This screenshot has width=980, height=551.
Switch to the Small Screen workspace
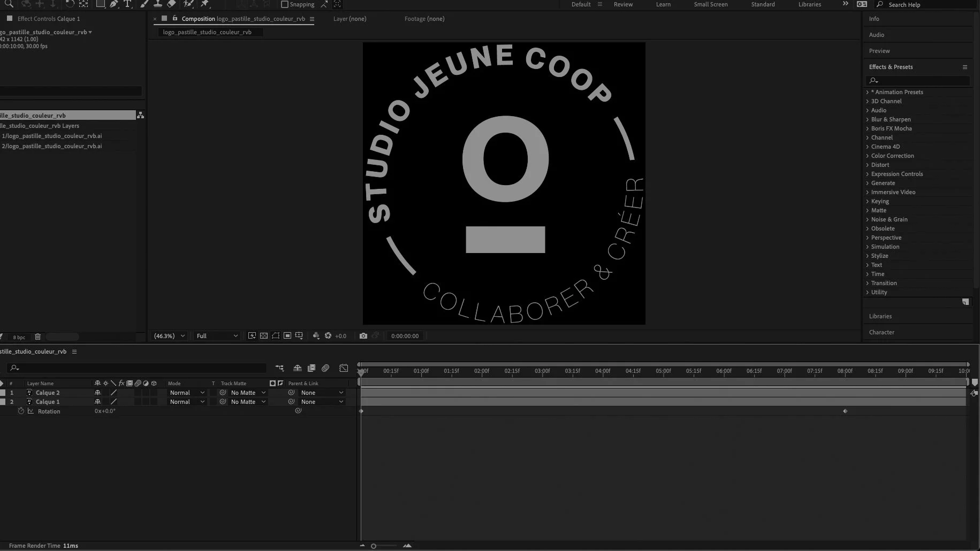tap(711, 4)
